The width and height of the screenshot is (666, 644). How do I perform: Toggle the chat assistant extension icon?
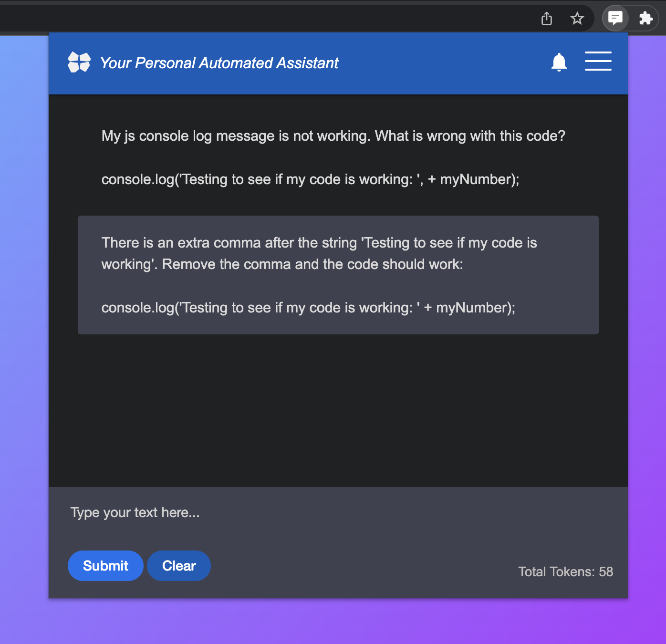pos(615,19)
